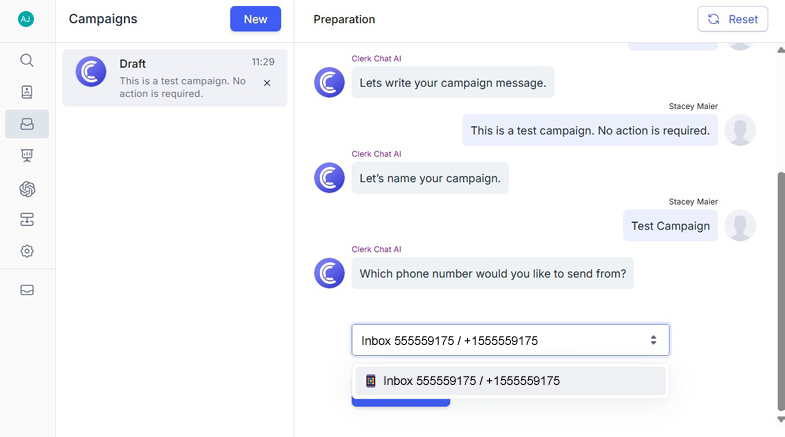The image size is (785, 437).
Task: Reset the campaign preparation
Action: click(732, 19)
